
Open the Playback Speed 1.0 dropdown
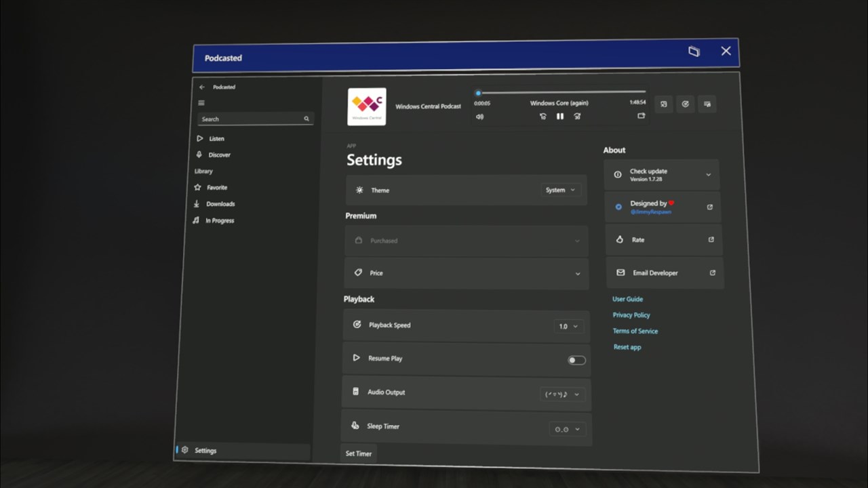pyautogui.click(x=568, y=327)
